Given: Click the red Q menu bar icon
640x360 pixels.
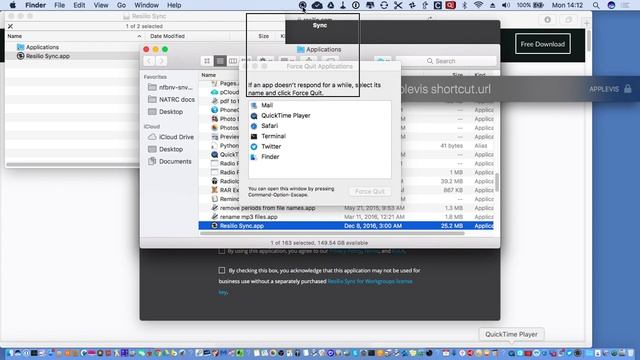Looking at the screenshot, I should pos(451,5).
